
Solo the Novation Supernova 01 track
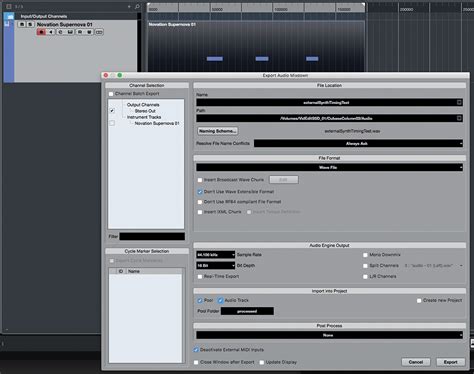[x=30, y=24]
